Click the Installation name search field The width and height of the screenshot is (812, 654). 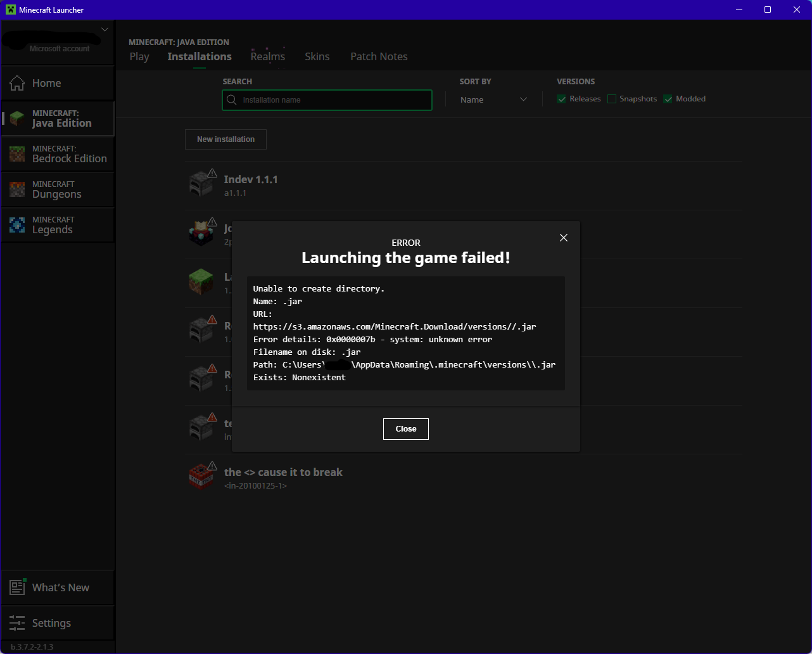[327, 100]
